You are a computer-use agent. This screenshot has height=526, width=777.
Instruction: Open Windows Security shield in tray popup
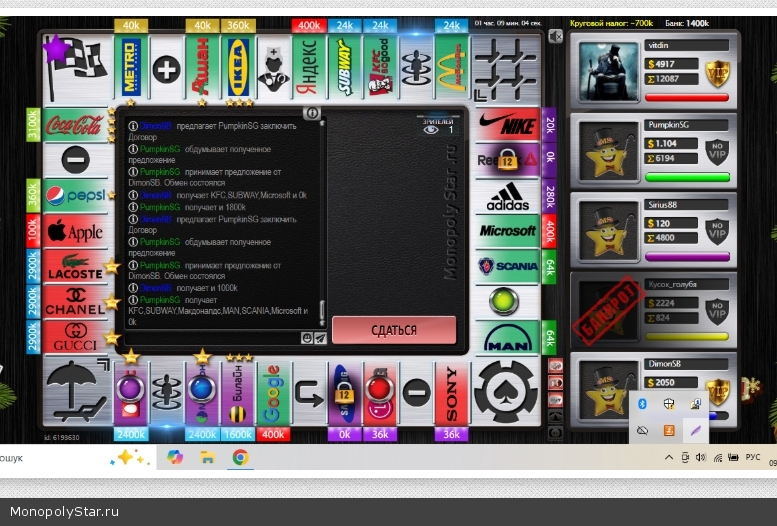click(669, 404)
